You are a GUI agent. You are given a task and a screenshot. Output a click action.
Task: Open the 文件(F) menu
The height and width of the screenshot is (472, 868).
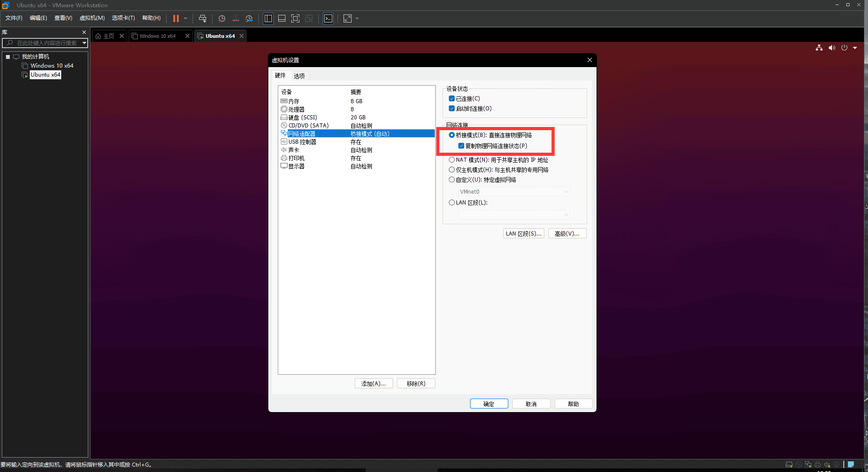[x=14, y=18]
